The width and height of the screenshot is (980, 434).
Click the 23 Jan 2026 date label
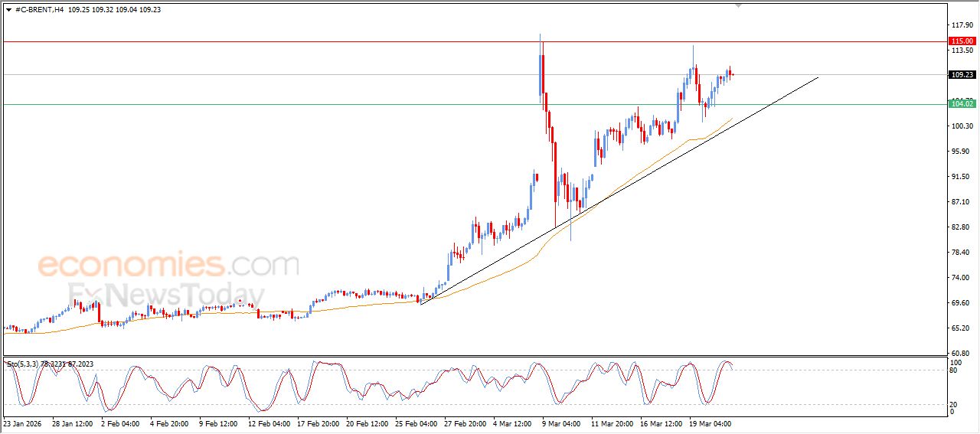[x=24, y=423]
